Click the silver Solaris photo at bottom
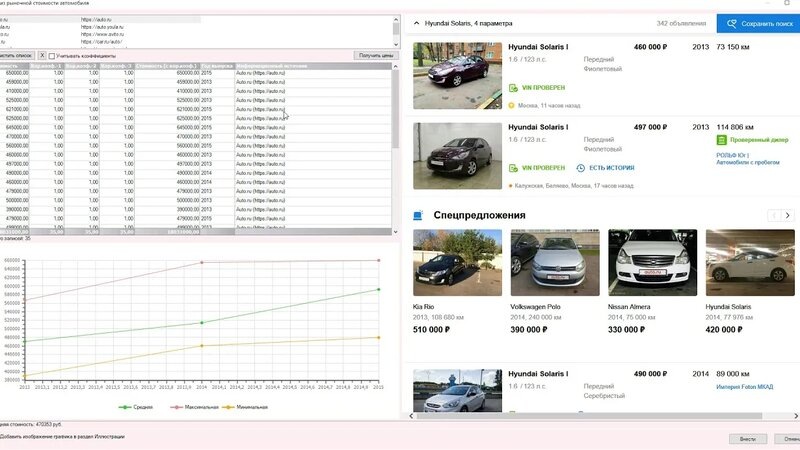 click(x=457, y=390)
